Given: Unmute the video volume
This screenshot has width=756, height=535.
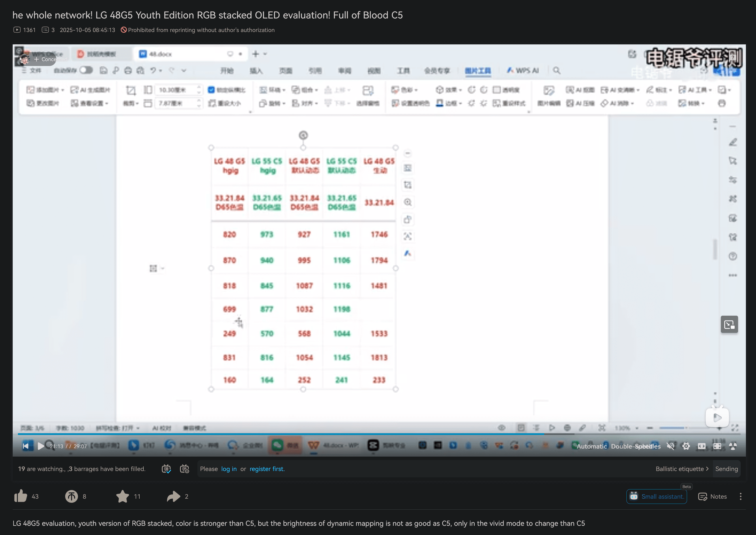Looking at the screenshot, I should tap(670, 446).
